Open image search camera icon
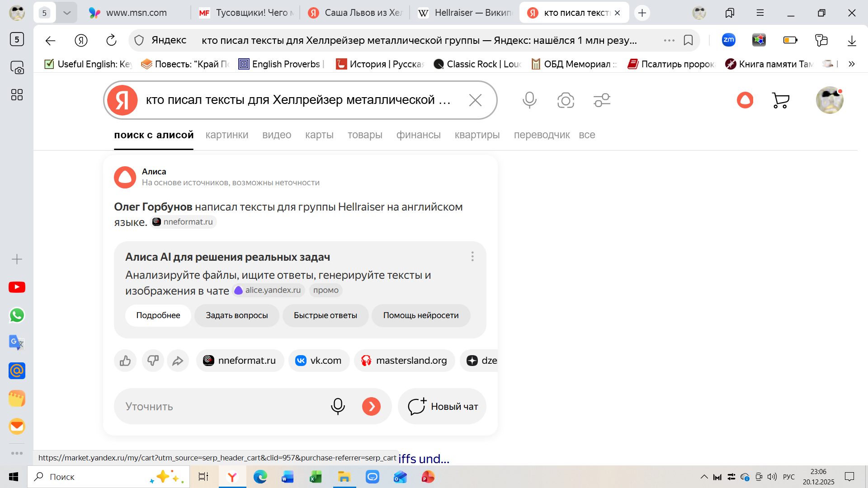 coord(566,100)
